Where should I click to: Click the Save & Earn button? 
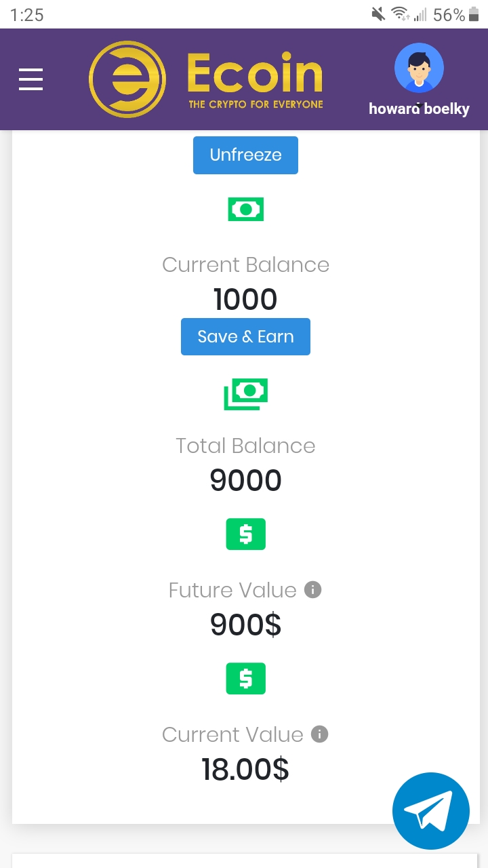(x=245, y=337)
